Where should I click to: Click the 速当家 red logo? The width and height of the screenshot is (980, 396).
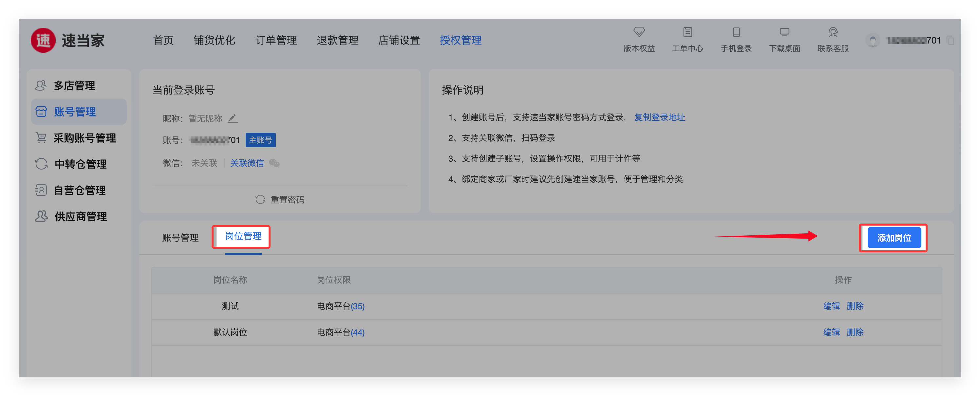coord(43,40)
